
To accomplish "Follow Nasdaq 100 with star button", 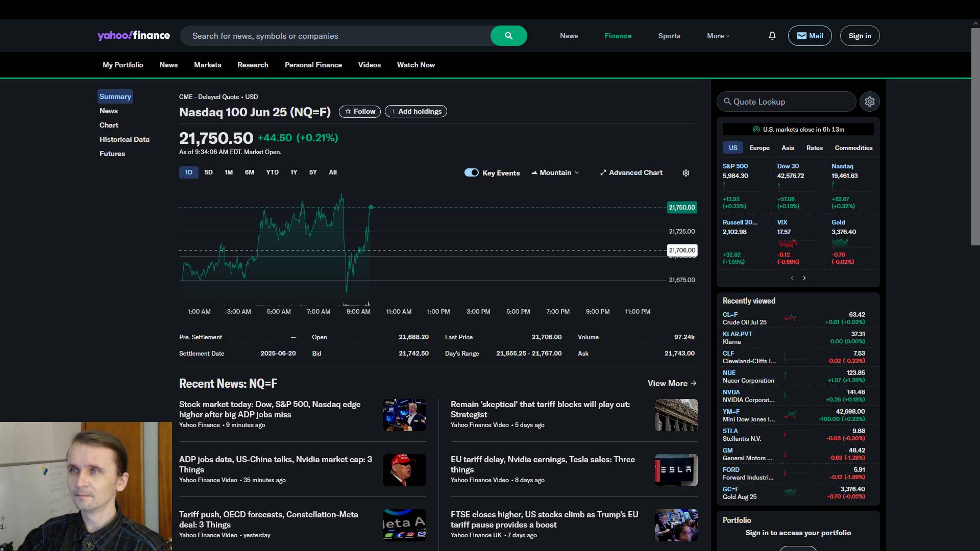I will pyautogui.click(x=360, y=111).
